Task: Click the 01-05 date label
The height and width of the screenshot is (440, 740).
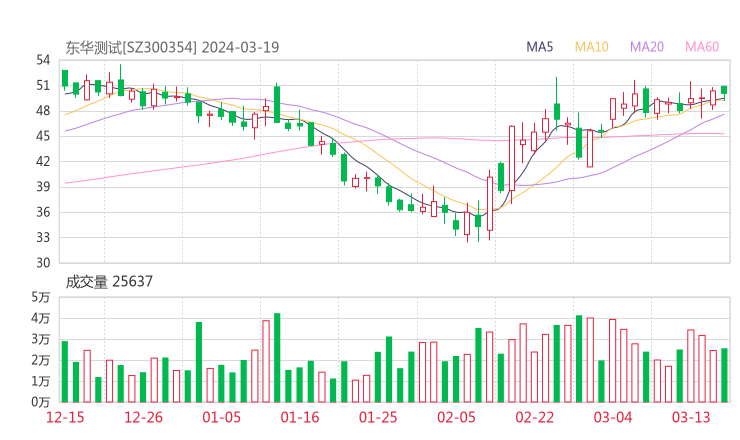Action: pos(221,417)
